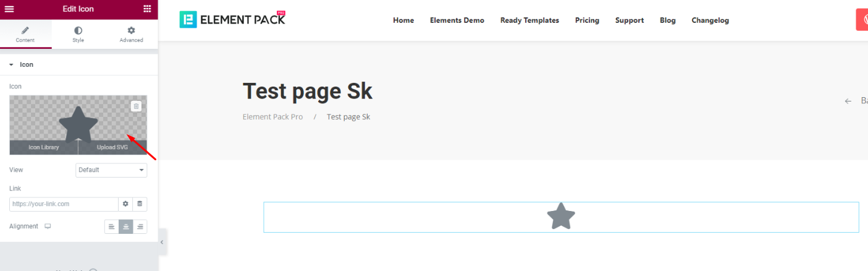Open the Elementor hamburger menu
Image resolution: width=868 pixels, height=271 pixels.
pos(9,9)
